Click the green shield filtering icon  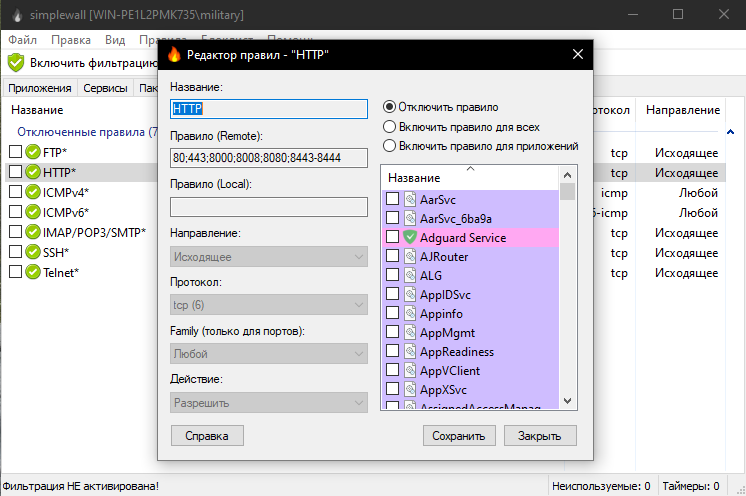pyautogui.click(x=15, y=62)
